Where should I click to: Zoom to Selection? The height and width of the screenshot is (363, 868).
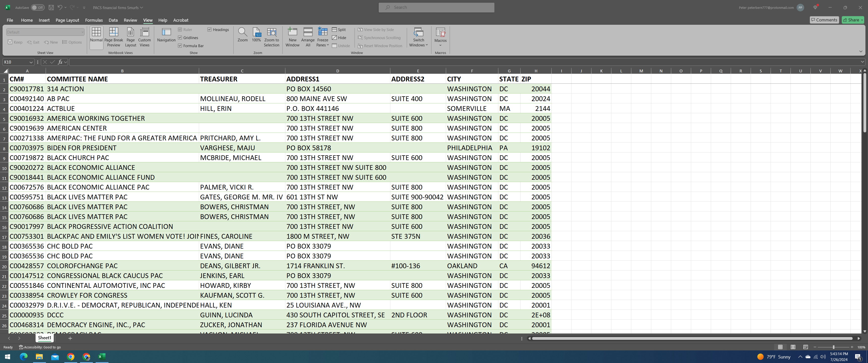pos(272,37)
